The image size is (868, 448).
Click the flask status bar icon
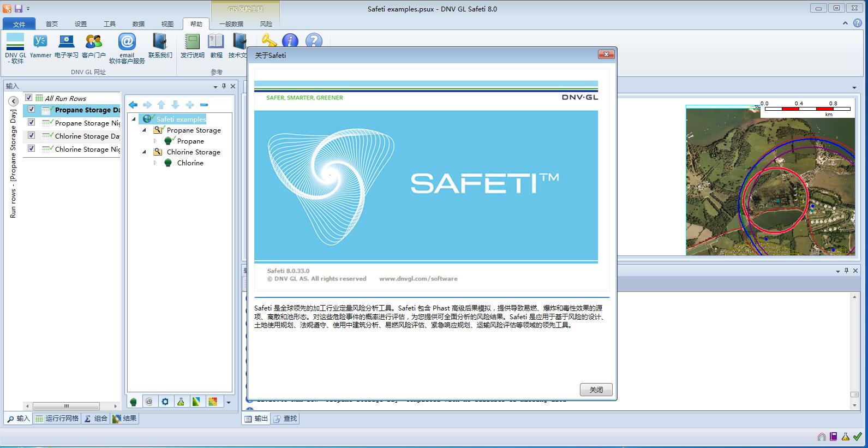click(846, 437)
